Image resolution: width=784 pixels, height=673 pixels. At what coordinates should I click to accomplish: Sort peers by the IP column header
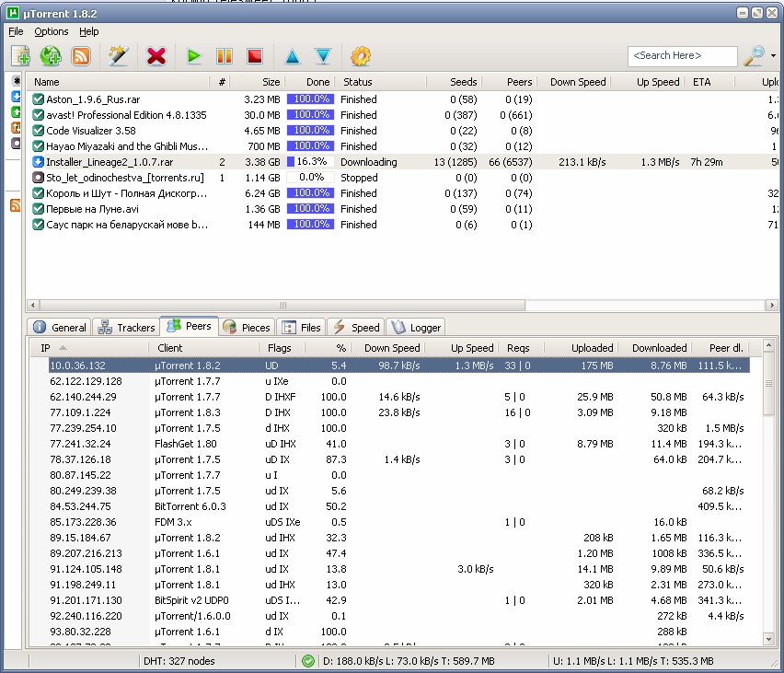[46, 348]
